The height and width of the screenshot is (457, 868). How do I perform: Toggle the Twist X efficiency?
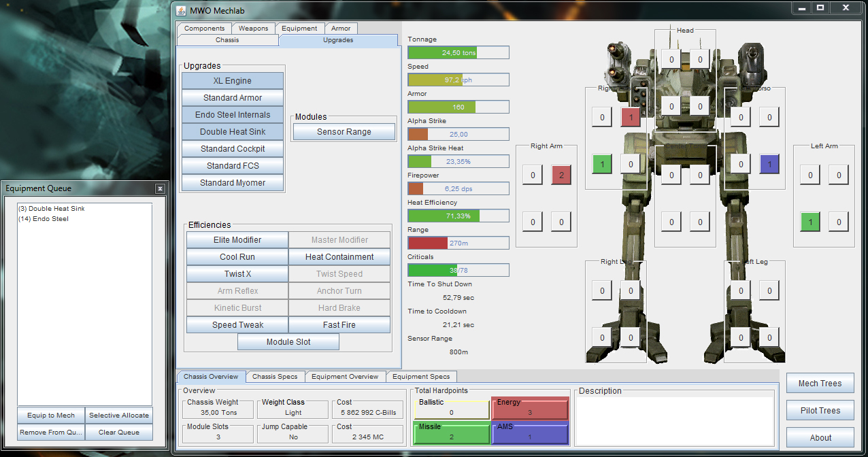[237, 274]
